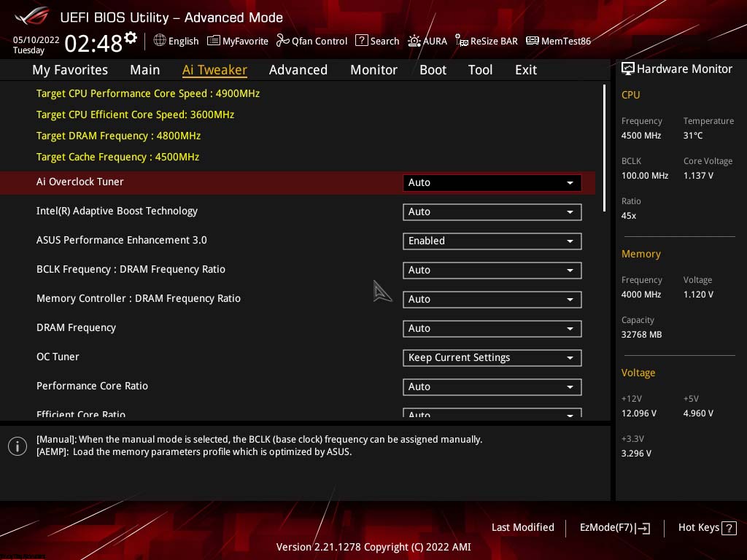Select the OC Tuner row label

point(58,357)
